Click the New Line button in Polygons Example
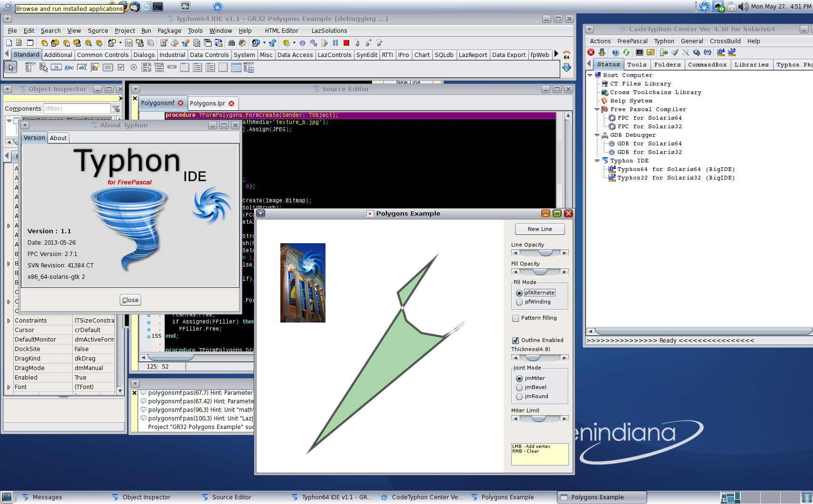Image resolution: width=813 pixels, height=504 pixels. tap(540, 229)
